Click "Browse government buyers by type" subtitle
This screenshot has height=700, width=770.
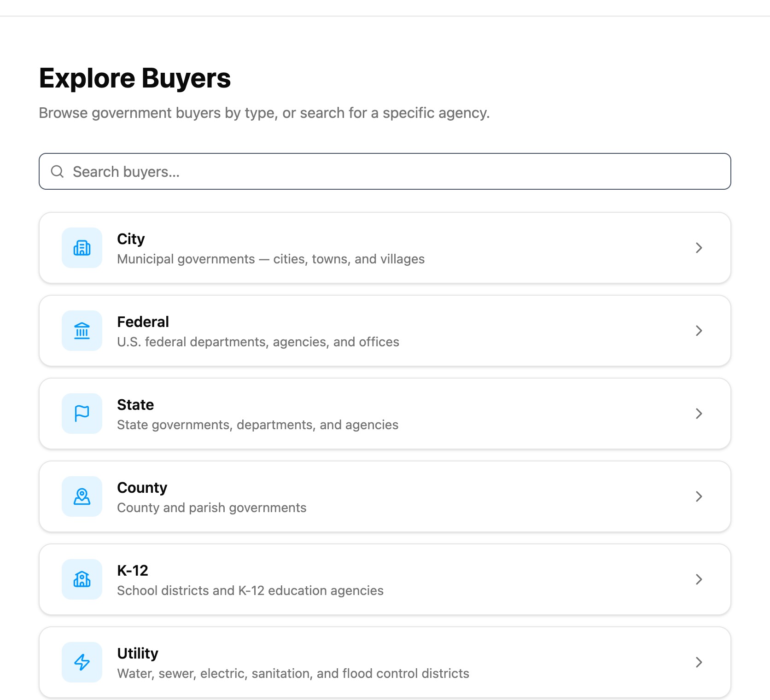tap(264, 113)
